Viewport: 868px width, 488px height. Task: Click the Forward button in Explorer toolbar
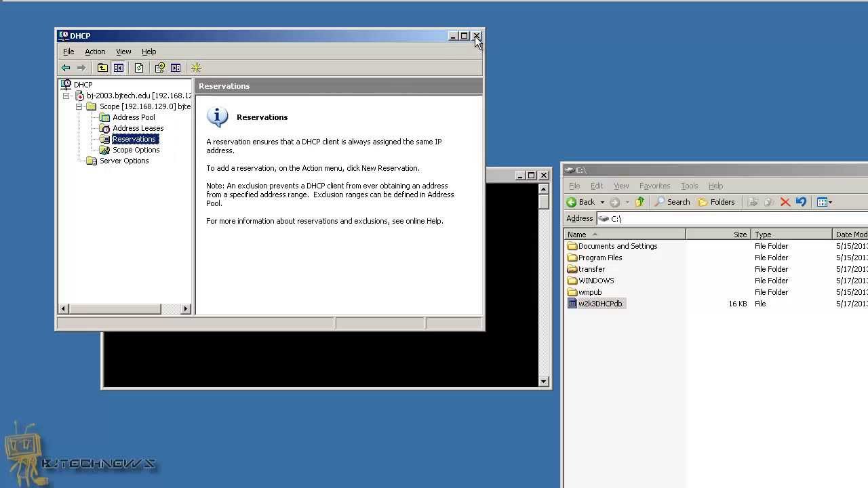pos(614,202)
